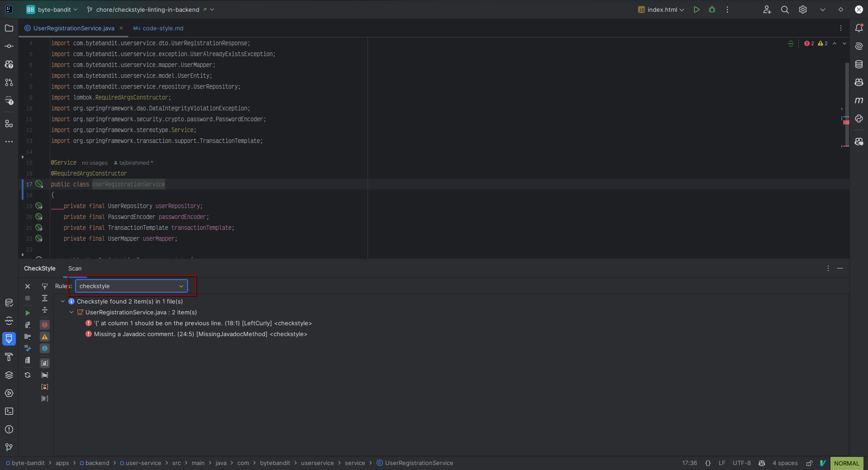Click backend breadcrumb in navigation bar
Screen dimensions: 868x470
[94, 463]
